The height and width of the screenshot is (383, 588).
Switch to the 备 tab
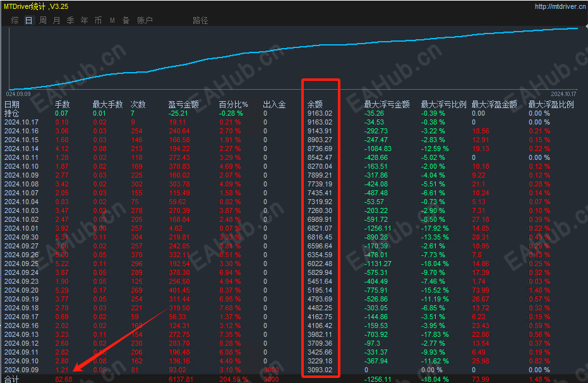tap(126, 20)
